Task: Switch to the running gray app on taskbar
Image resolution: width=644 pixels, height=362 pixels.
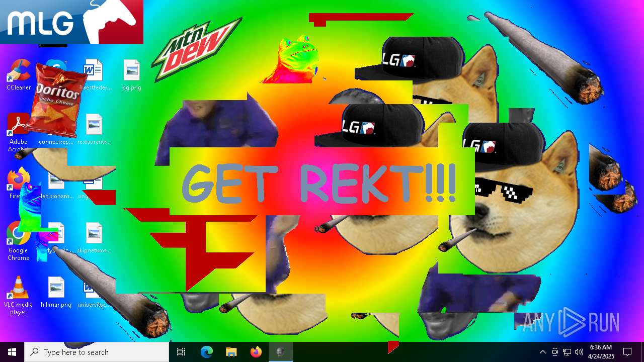Action: pyautogui.click(x=280, y=352)
